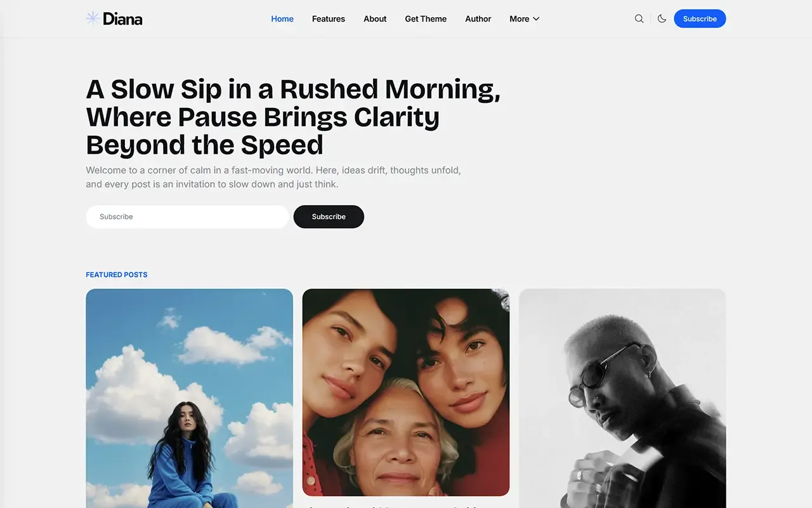This screenshot has height=508, width=812.
Task: Open the Author nav link
Action: coord(478,19)
